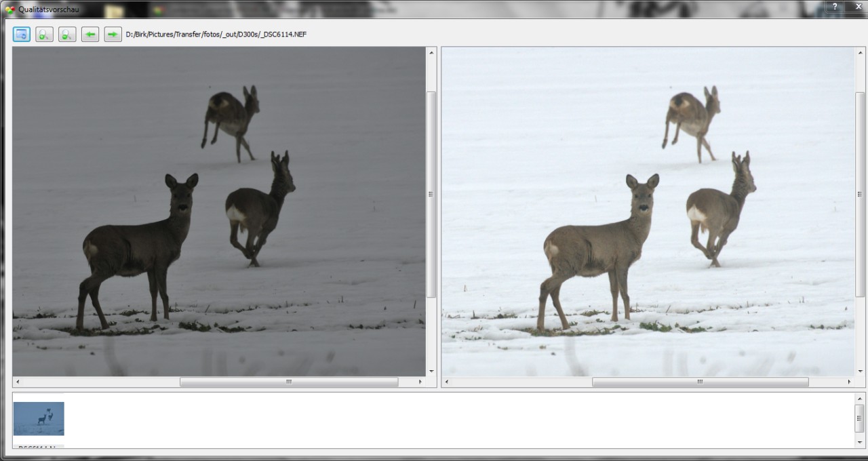
Task: Click filmstrip scrollbar up arrow
Action: (861, 399)
